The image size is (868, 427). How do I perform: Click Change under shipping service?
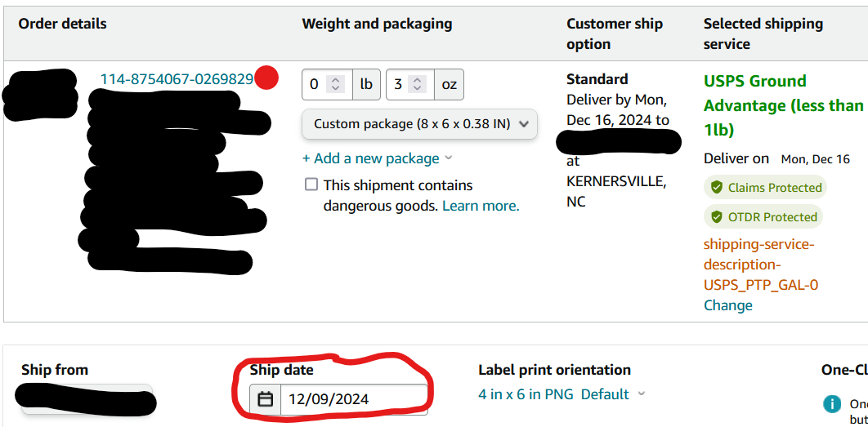pos(728,305)
